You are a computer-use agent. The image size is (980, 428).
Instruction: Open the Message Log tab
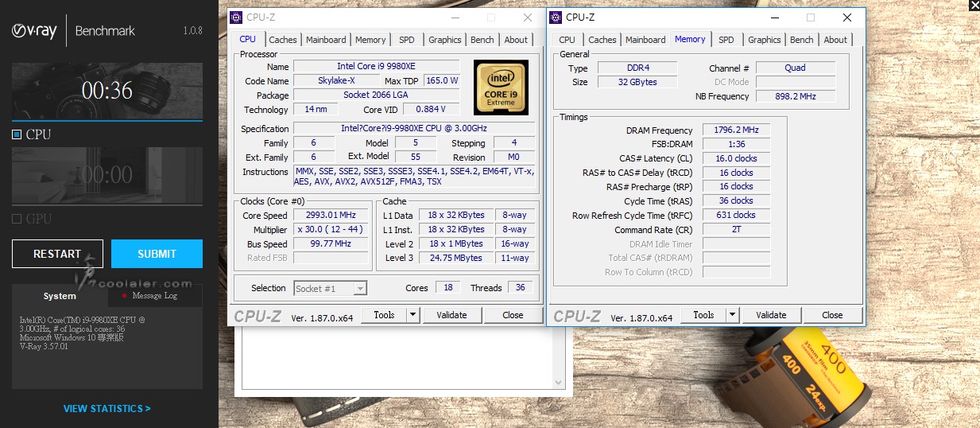click(x=155, y=296)
